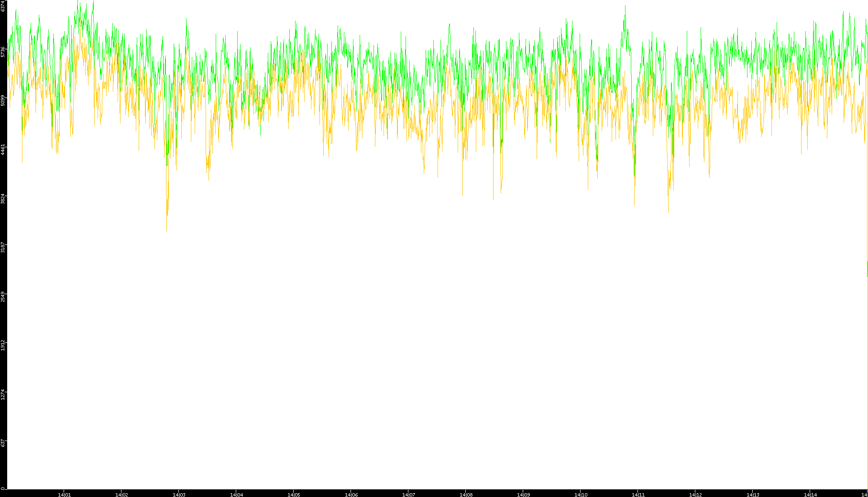The width and height of the screenshot is (868, 497).
Task: Pick the 14:04 marker on time axis
Action: pyautogui.click(x=236, y=494)
